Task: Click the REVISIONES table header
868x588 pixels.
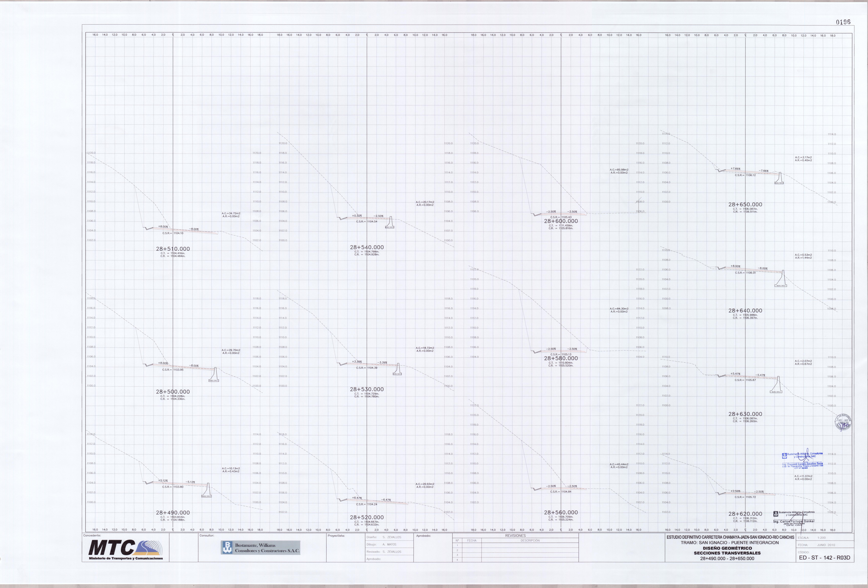Action: (x=515, y=536)
